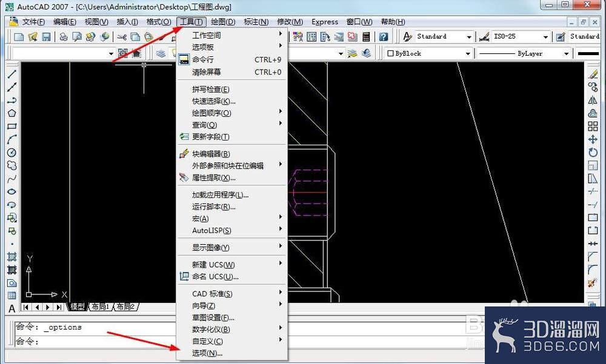606x364 pixels.
Task: Click the first-tab navigation arrow button
Action: click(26, 307)
